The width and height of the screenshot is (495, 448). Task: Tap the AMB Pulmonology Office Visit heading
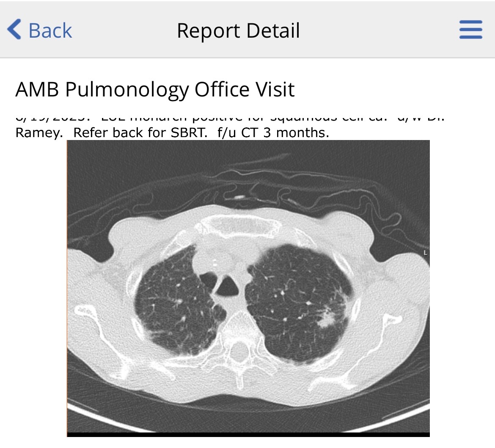155,90
